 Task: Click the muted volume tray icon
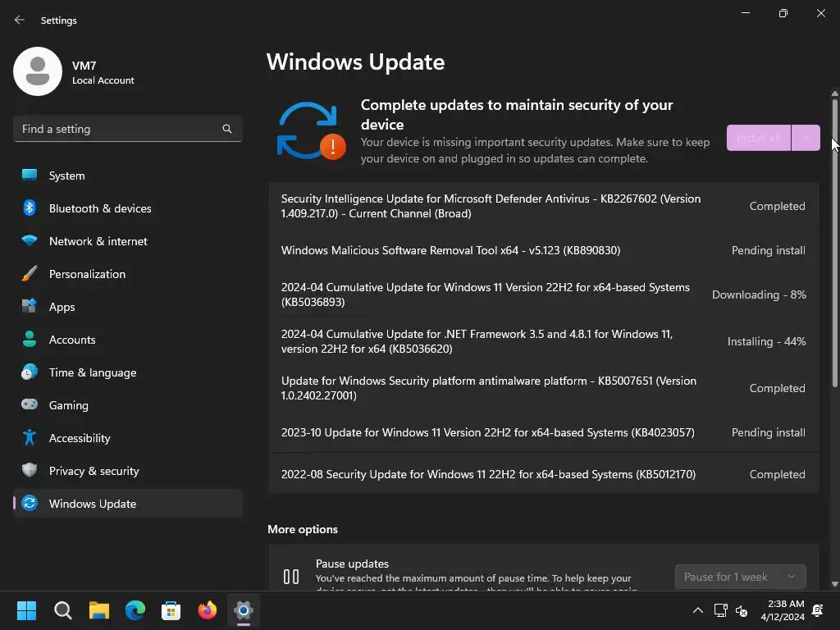coord(742,610)
